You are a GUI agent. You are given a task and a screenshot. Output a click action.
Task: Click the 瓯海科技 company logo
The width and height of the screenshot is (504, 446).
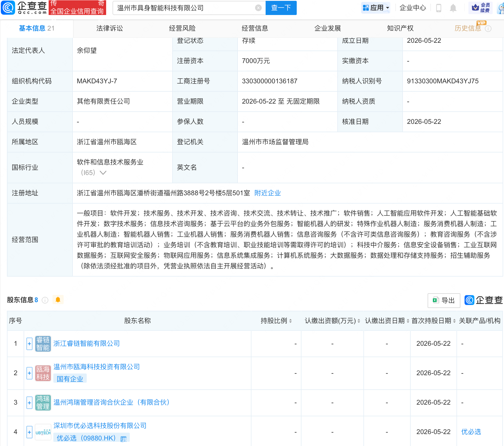tap(43, 373)
